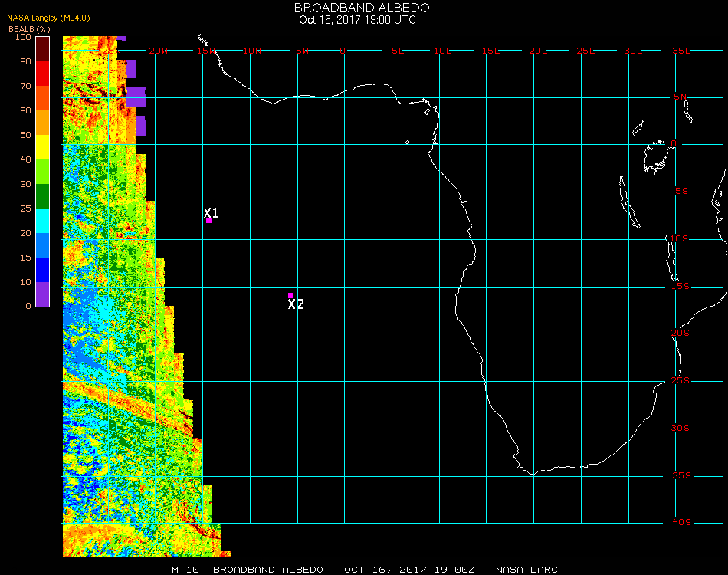Image resolution: width=728 pixels, height=575 pixels.
Task: Click the BROADBAND ALBEDO title
Action: click(x=362, y=7)
